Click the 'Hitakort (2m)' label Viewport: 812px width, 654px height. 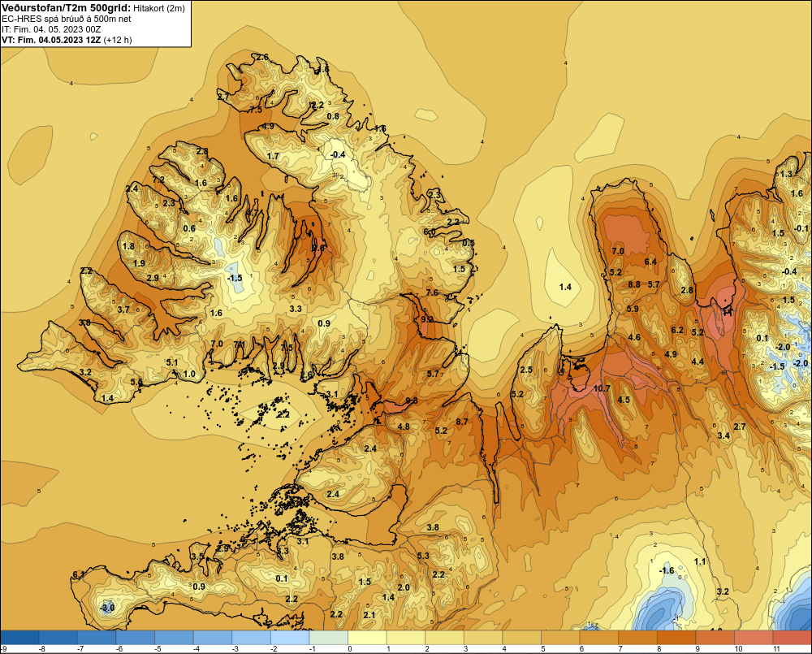159,8
